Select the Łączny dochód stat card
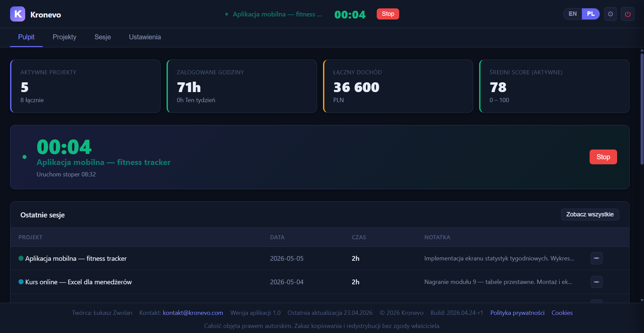The image size is (644, 333). click(x=398, y=86)
